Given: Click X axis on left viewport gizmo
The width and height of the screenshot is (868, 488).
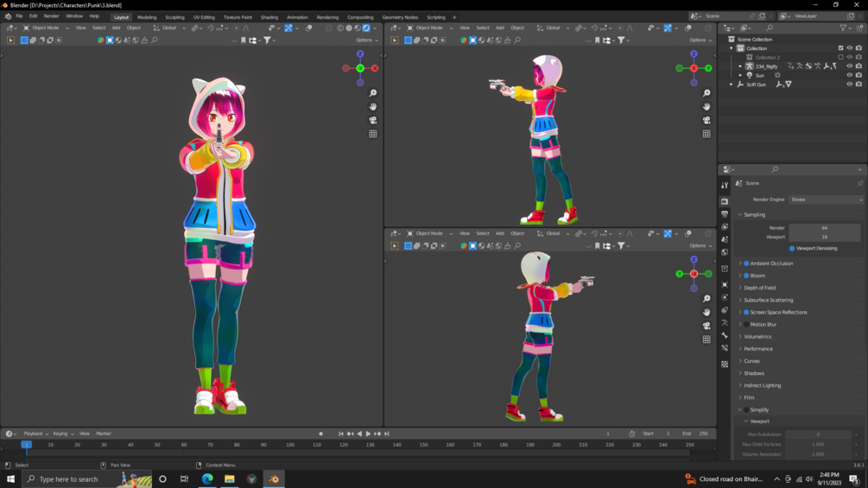Looking at the screenshot, I should click(375, 68).
